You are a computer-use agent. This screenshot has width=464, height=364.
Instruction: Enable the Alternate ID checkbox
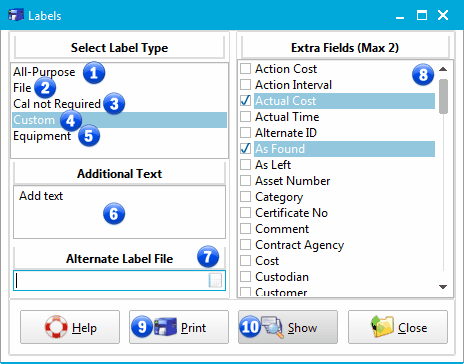(246, 133)
